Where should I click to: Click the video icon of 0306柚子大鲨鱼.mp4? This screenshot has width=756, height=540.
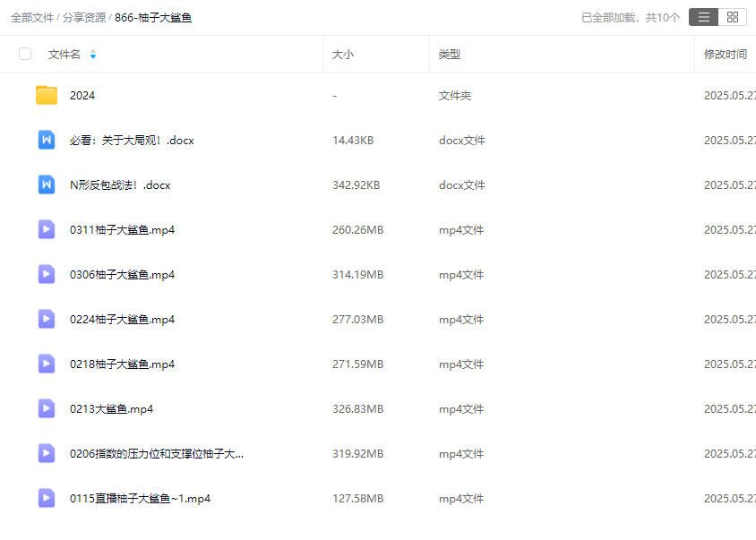tap(47, 274)
